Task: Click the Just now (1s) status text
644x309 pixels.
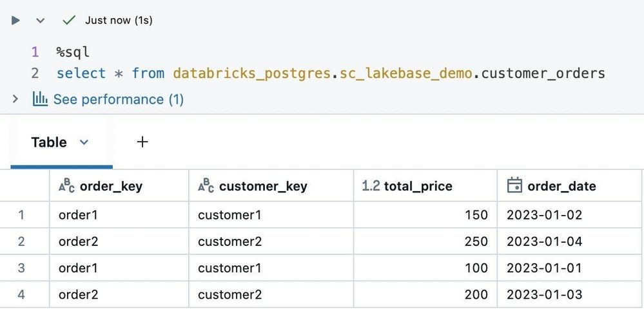Action: 119,21
